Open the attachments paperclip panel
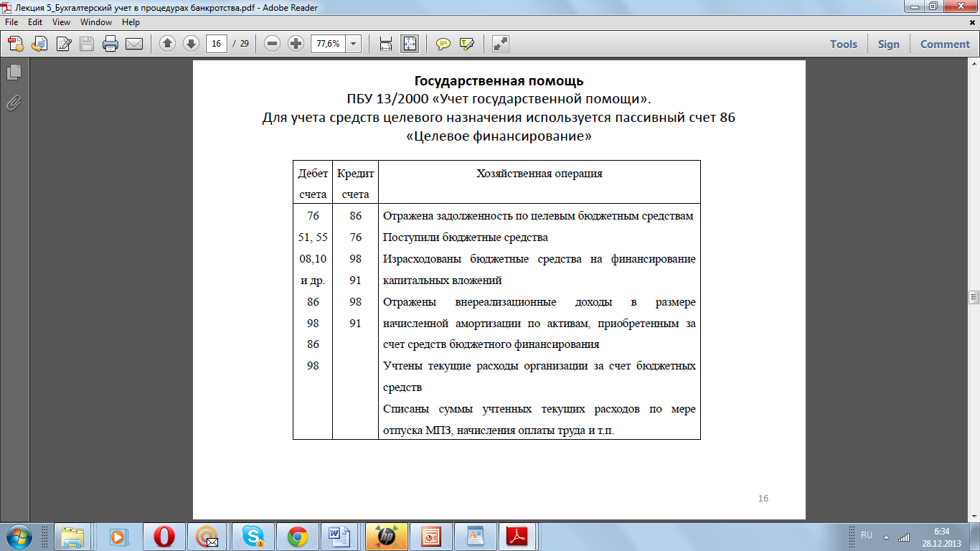980x551 pixels. [14, 103]
